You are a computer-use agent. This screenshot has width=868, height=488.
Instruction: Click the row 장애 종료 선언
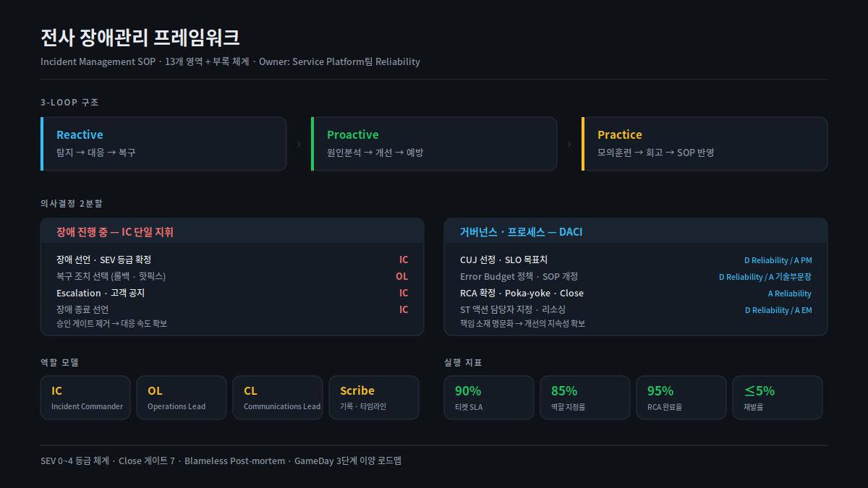(232, 309)
